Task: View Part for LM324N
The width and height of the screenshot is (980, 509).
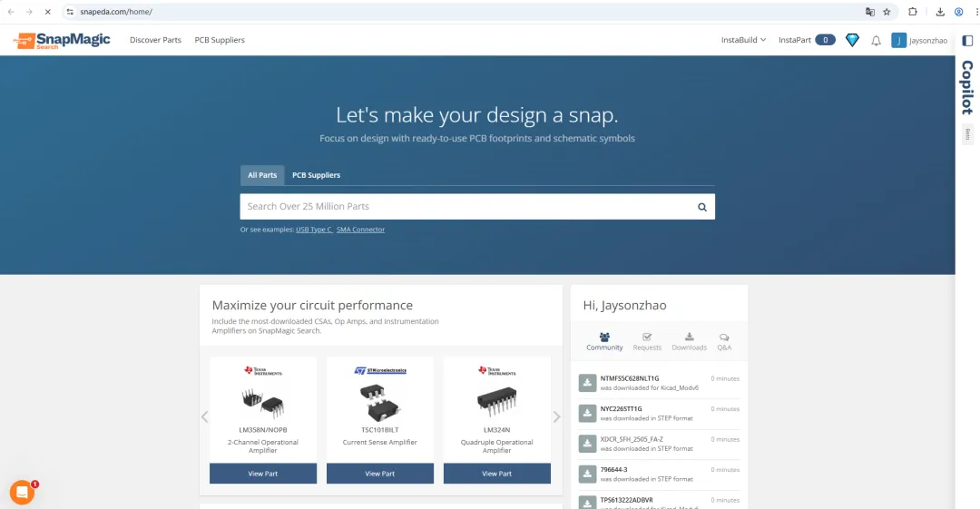Action: click(497, 474)
